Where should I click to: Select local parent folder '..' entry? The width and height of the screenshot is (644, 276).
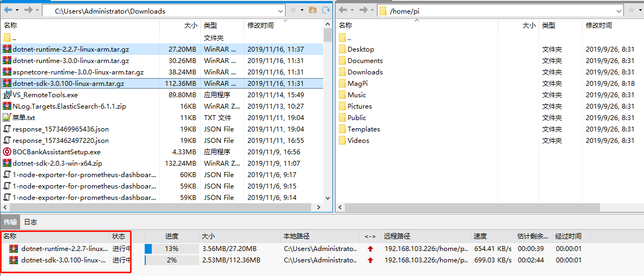[x=162, y=37]
